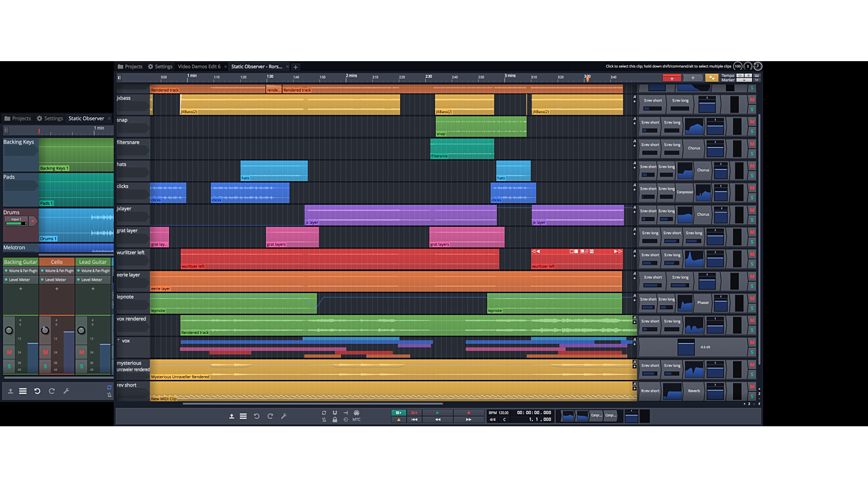Mute the jxbass track
This screenshot has height=488, width=868.
click(752, 100)
